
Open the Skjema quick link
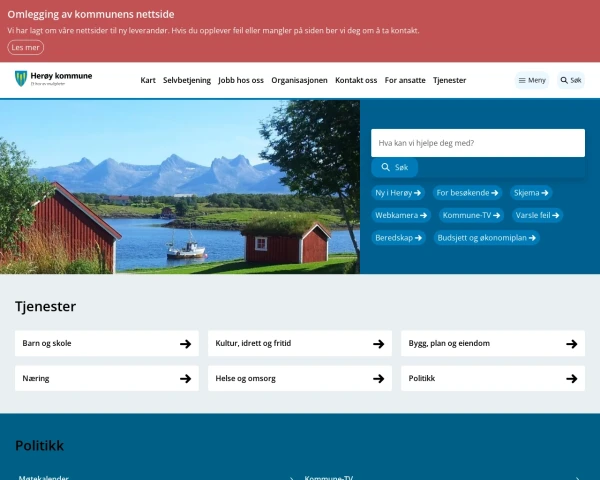click(x=531, y=193)
